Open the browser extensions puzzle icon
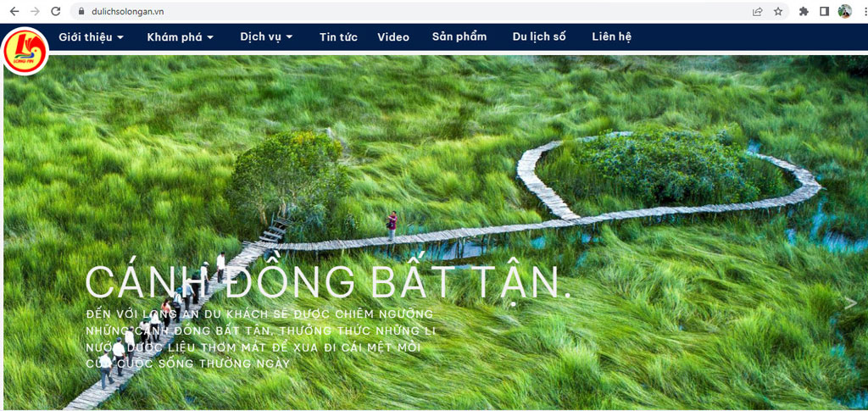Screen dimensions: 868x411 (804, 12)
